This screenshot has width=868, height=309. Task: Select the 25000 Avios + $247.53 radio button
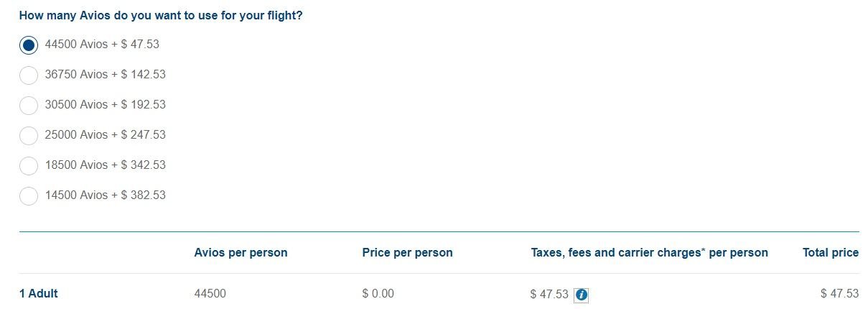click(29, 135)
